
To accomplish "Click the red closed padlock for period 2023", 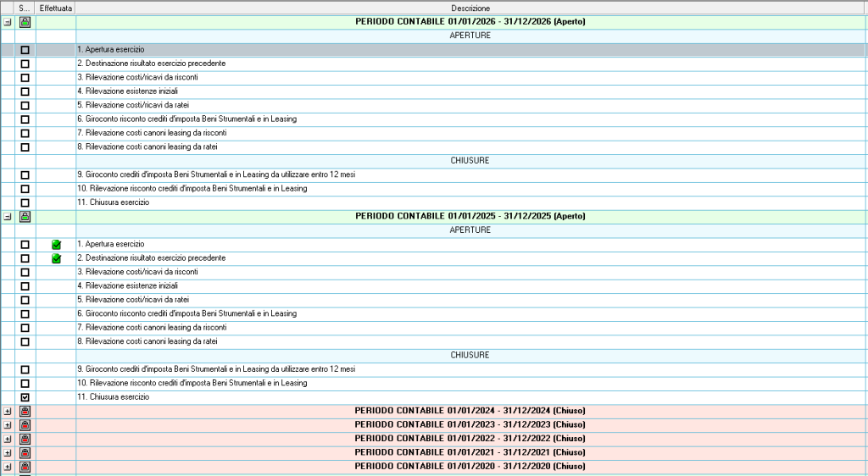I will [25, 425].
